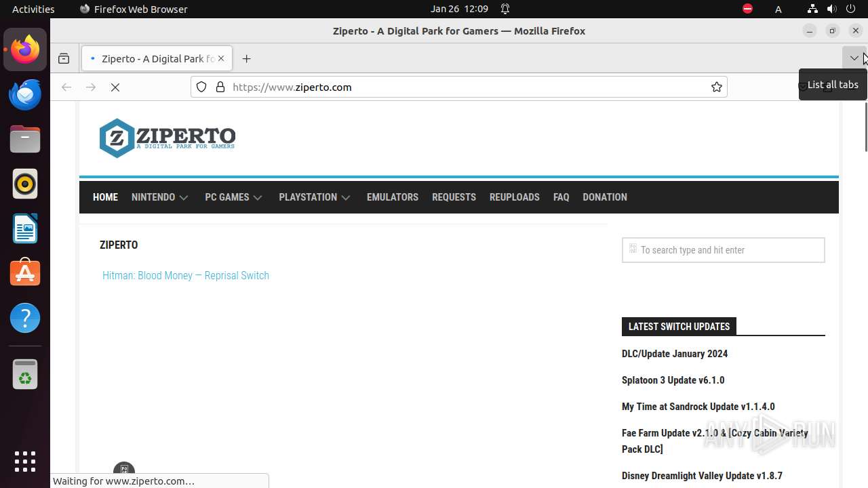Screen dimensions: 868x488
Task: Launch Thunderbird mail from the dock
Action: tap(25, 94)
